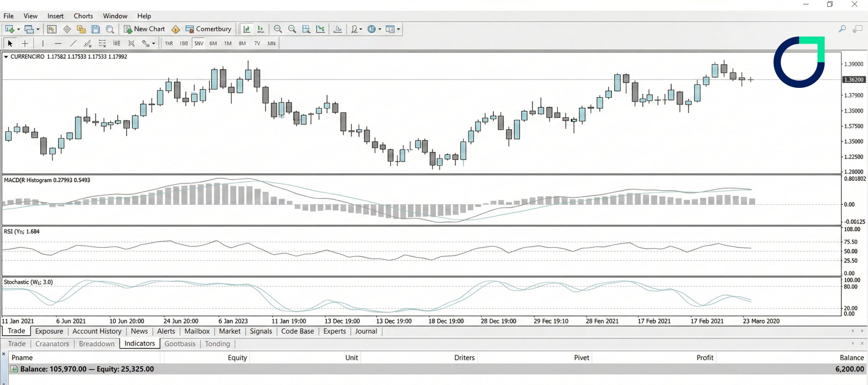Click the zoom out magnifier icon
Screen dimensions: 868x385
click(x=292, y=29)
